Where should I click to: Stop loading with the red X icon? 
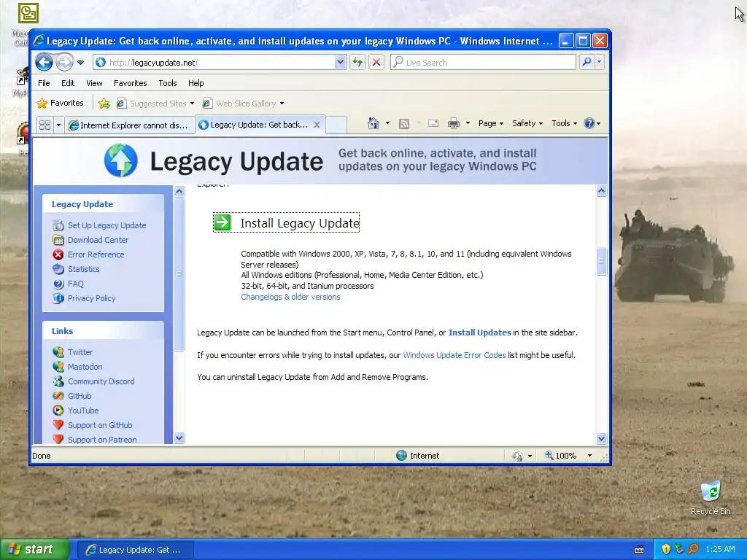[x=376, y=63]
